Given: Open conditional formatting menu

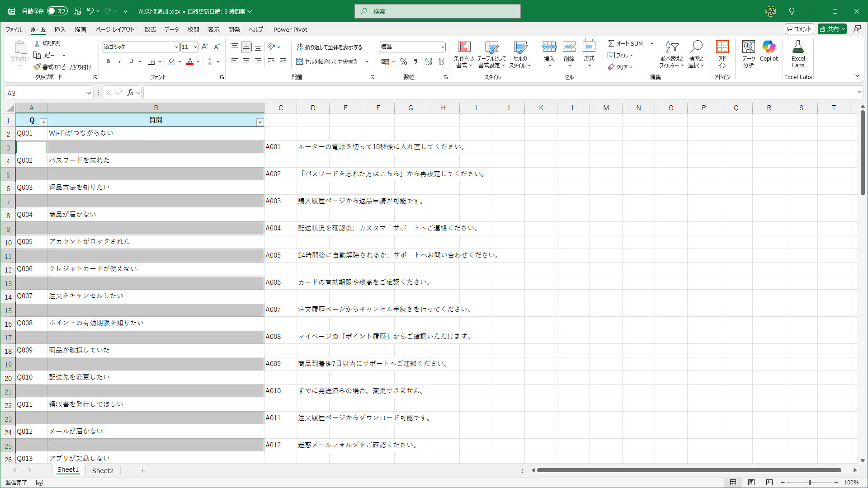Looking at the screenshot, I should 464,54.
